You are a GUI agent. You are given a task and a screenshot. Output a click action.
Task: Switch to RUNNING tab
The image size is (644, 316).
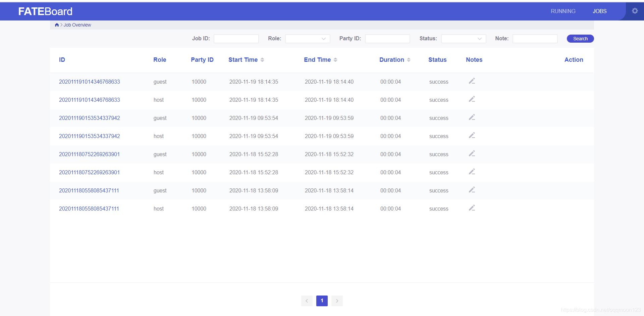[x=563, y=11]
